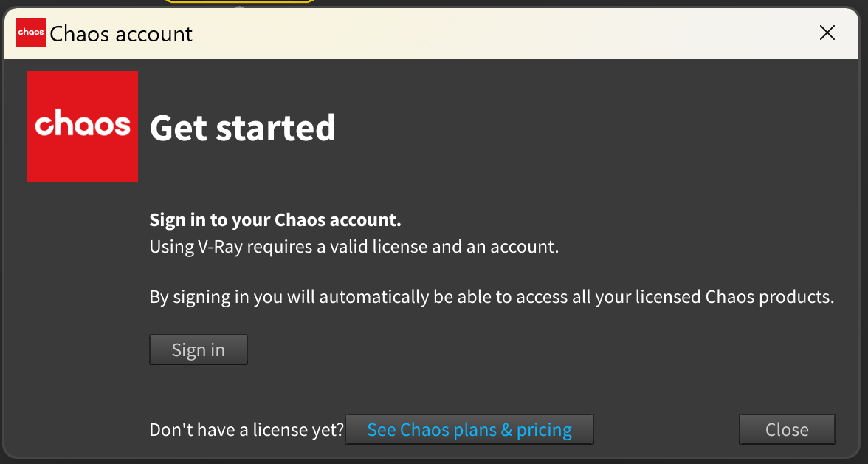
Task: Click the bold "Sign in to your Chaos account." text
Action: point(275,220)
